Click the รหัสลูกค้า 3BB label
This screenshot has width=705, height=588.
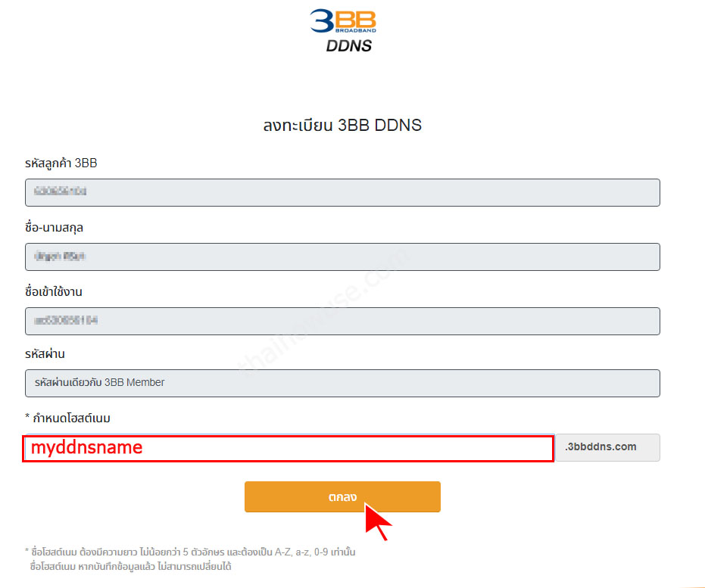coord(61,163)
